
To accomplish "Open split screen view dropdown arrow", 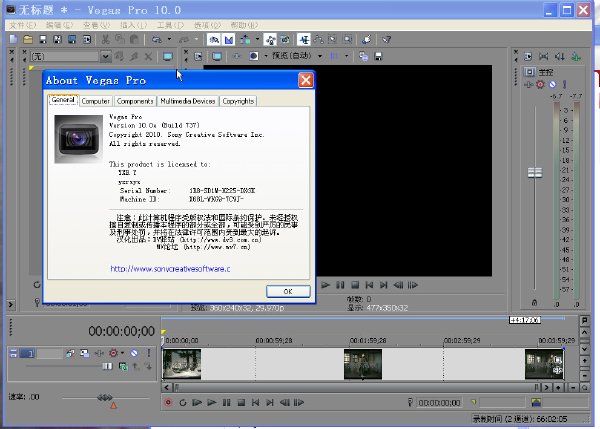I will click(266, 56).
